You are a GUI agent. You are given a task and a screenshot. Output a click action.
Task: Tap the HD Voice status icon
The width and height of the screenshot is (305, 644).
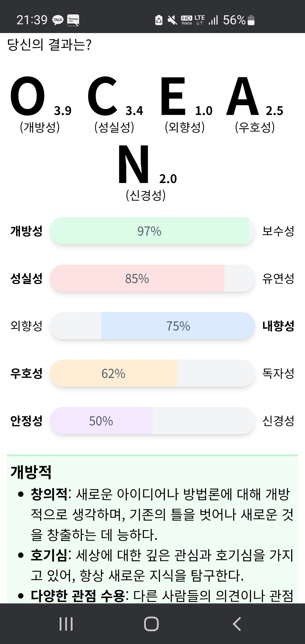pos(186,20)
